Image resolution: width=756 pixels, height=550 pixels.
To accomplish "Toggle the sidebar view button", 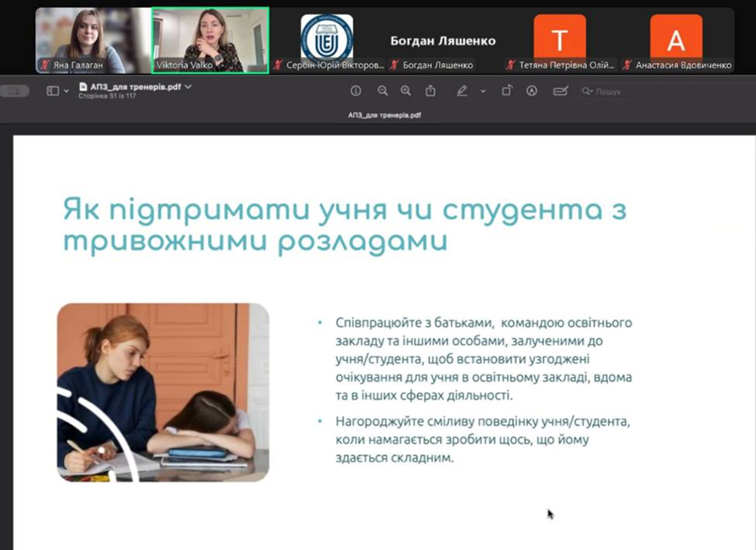I will coord(52,91).
